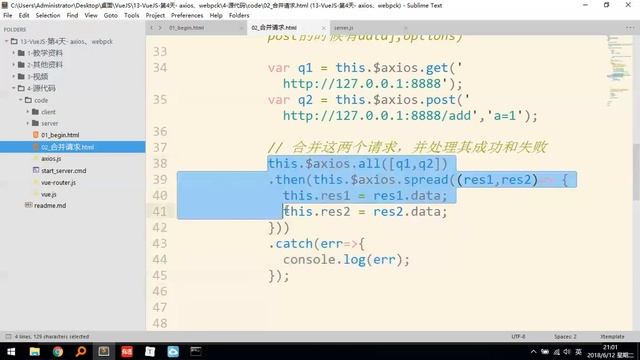
Task: Open the View menu
Action: pyautogui.click(x=91, y=15)
